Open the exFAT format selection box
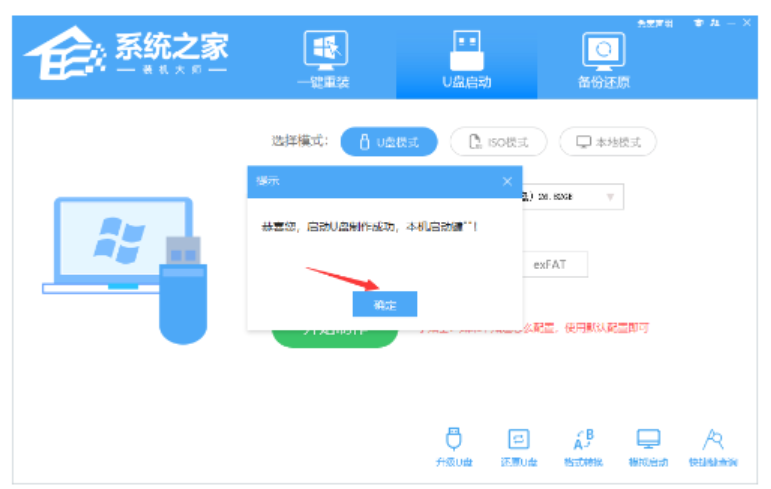The width and height of the screenshot is (771, 489). point(555,265)
